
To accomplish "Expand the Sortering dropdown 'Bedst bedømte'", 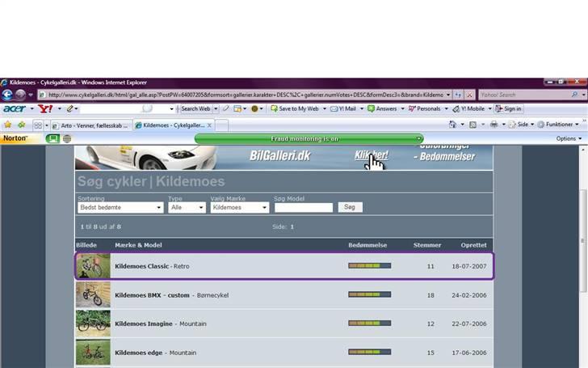I will (x=120, y=208).
